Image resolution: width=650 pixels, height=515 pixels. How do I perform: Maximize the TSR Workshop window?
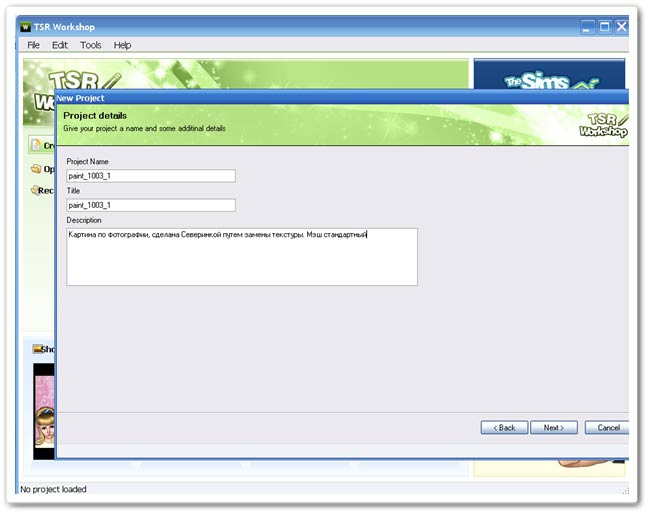pyautogui.click(x=604, y=27)
